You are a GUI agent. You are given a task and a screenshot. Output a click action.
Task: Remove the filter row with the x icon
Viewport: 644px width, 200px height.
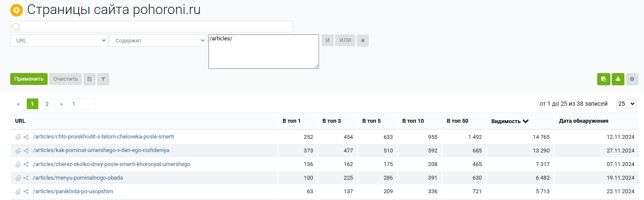[x=363, y=40]
